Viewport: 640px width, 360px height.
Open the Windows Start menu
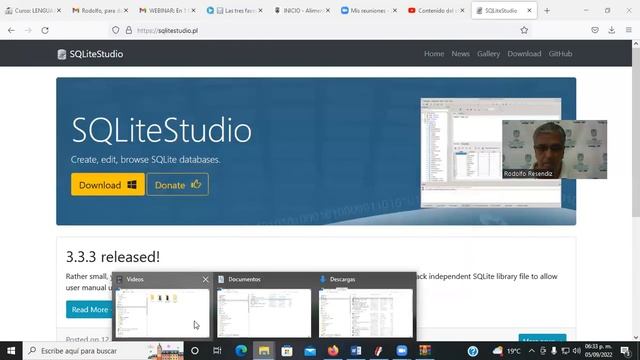11,351
